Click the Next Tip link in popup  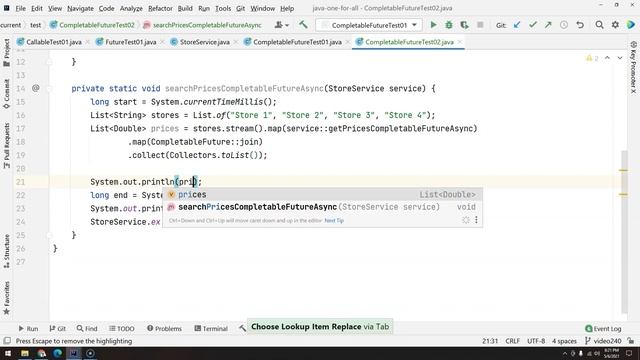[x=334, y=220]
